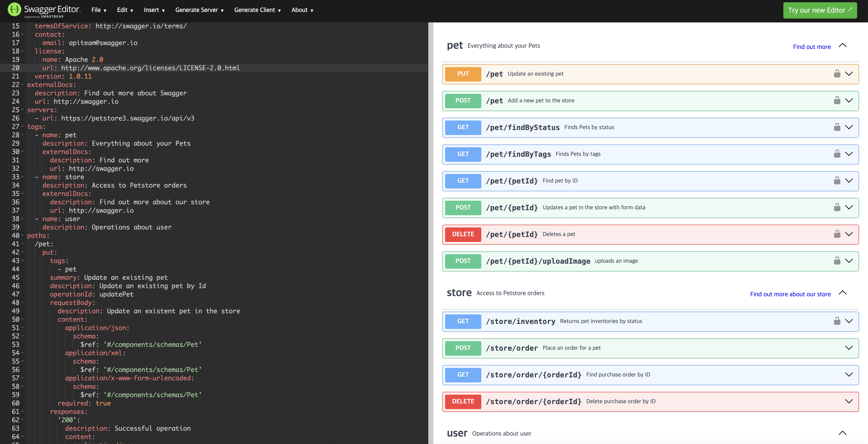Open the Generate Client menu
Screen dimensions: 868x444
point(257,10)
